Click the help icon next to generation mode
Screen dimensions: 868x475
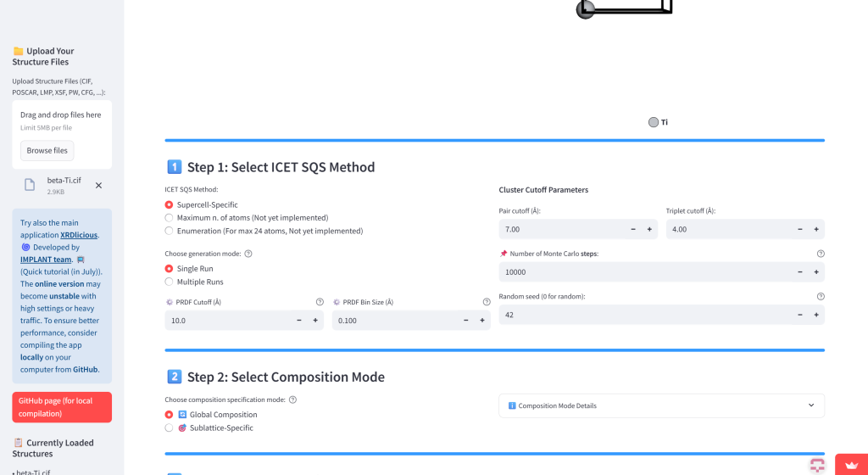pos(248,254)
